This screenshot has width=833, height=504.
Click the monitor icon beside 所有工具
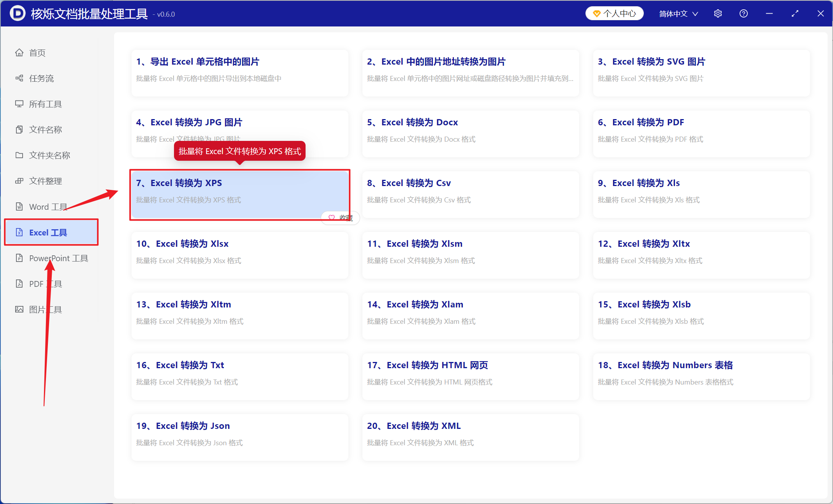coord(19,104)
